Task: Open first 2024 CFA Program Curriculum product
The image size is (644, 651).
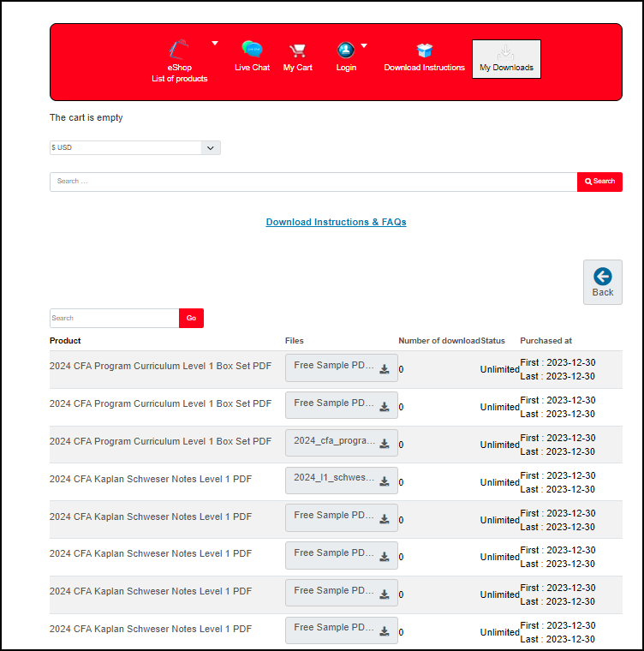Action: [160, 366]
